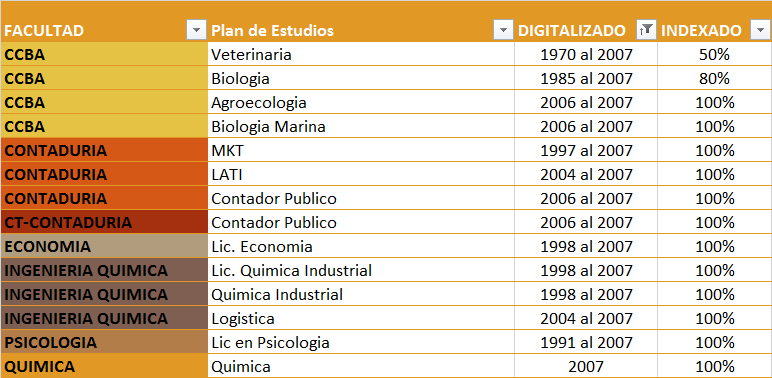Image resolution: width=772 pixels, height=378 pixels.
Task: Select the Agroecologia cell
Action: pyautogui.click(x=361, y=102)
